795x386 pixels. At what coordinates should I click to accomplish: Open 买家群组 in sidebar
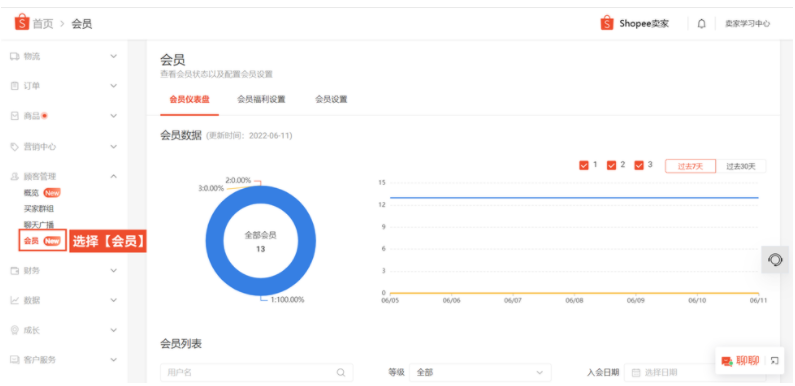point(39,208)
